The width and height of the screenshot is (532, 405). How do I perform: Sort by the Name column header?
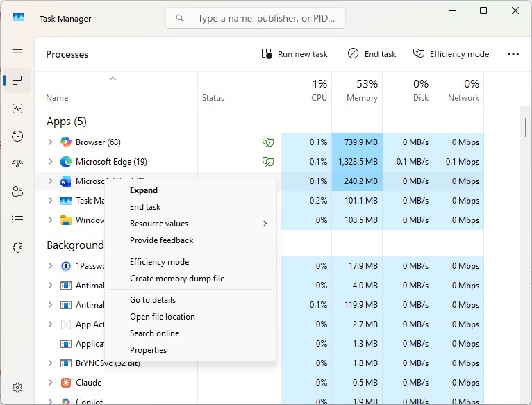[x=116, y=89]
